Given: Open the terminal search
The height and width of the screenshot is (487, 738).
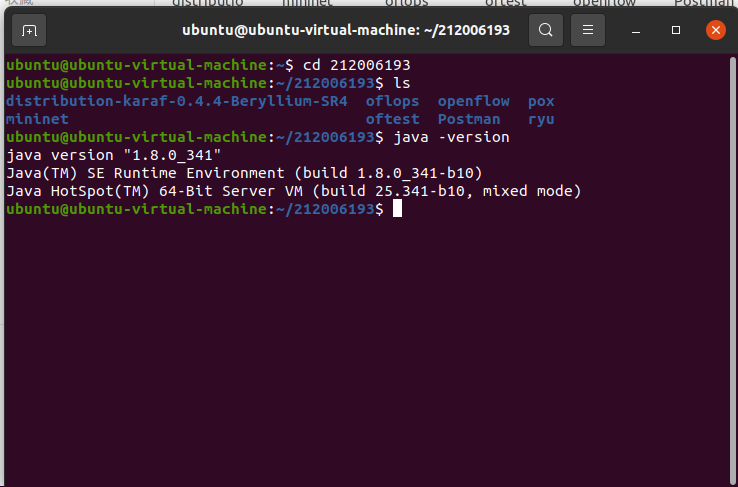Looking at the screenshot, I should click(x=545, y=31).
